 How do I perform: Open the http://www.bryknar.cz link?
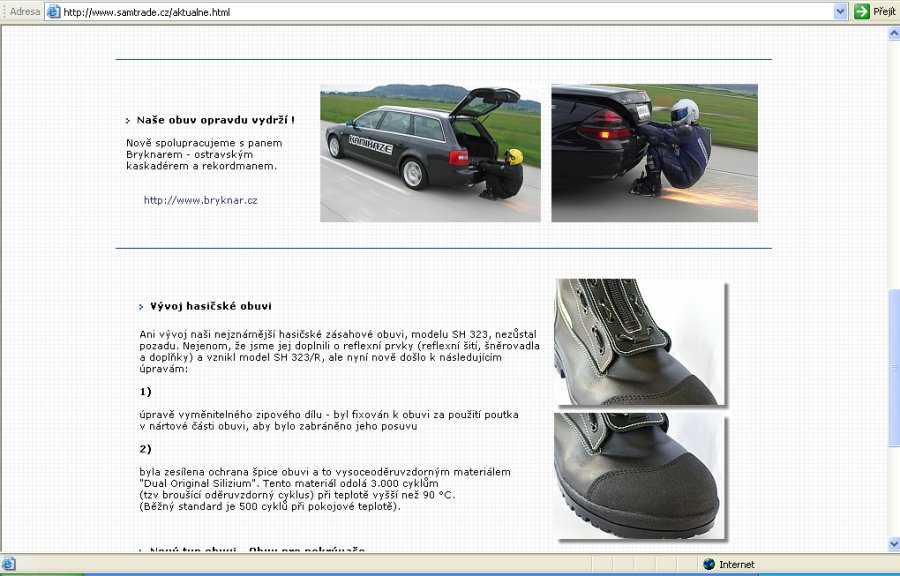pos(200,200)
